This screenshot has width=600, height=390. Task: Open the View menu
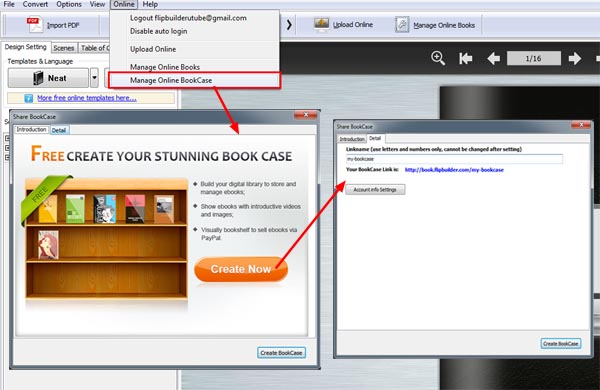pyautogui.click(x=97, y=4)
